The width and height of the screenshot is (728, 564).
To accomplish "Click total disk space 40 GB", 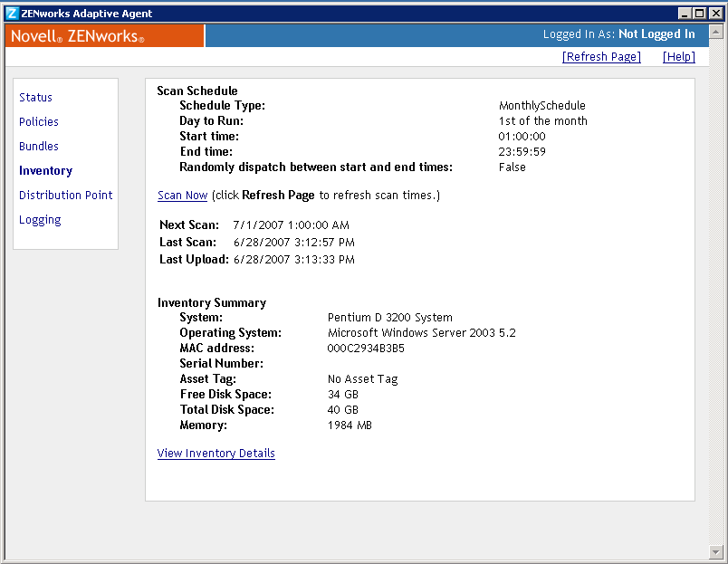I will [343, 410].
